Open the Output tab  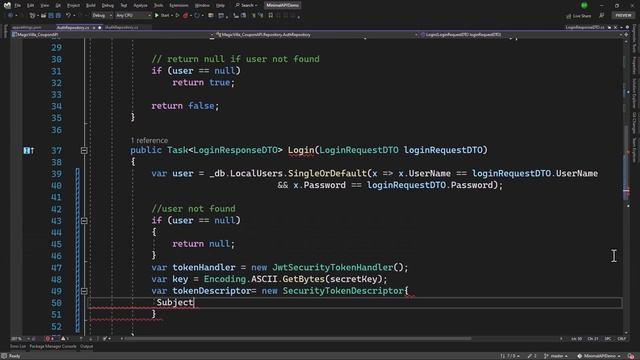(x=87, y=347)
